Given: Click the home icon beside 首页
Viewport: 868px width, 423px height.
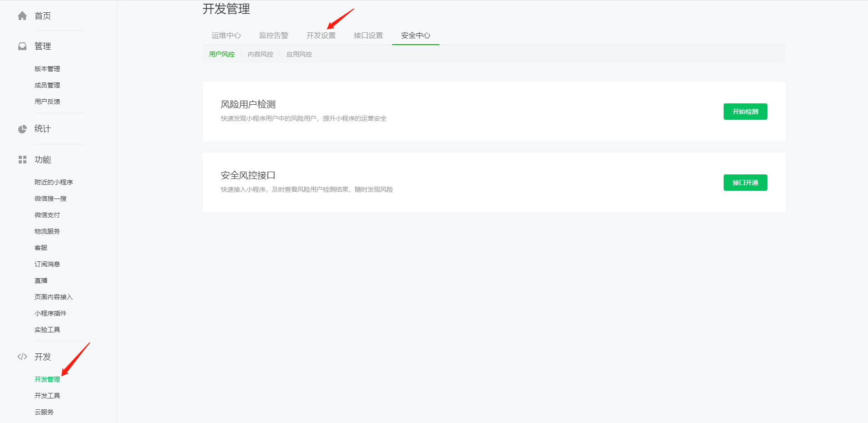Looking at the screenshot, I should [22, 16].
